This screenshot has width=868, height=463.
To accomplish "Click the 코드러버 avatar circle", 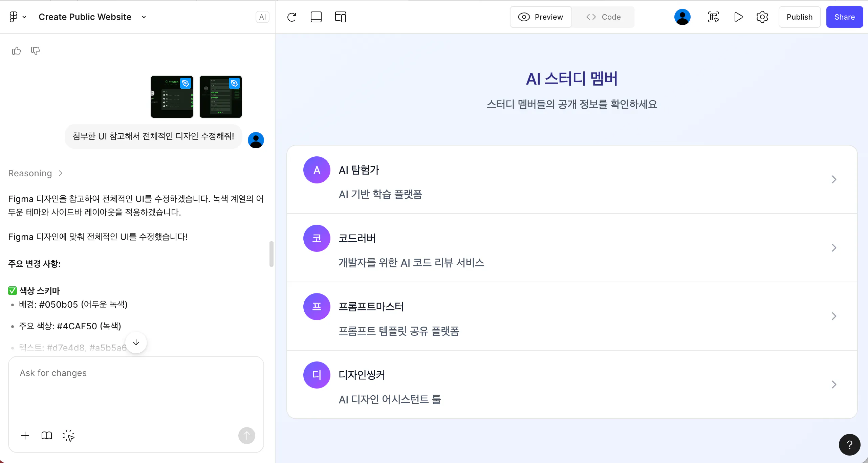I will (x=317, y=238).
